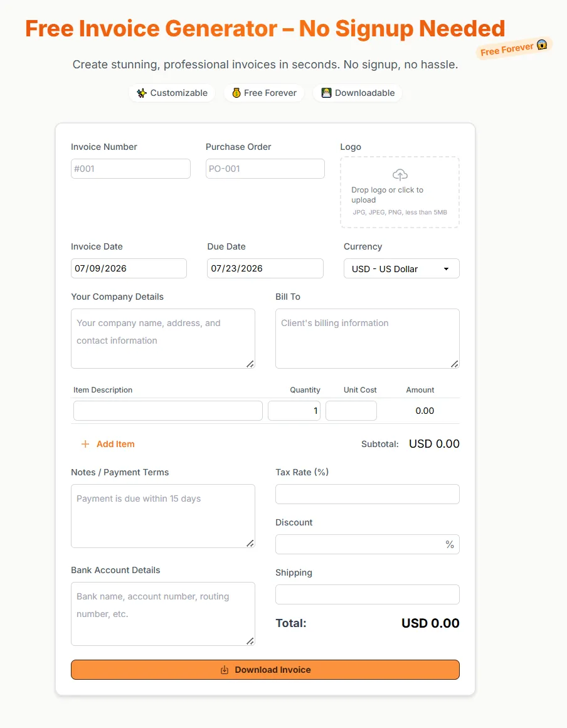Viewport: 567px width, 728px height.
Task: Click the resize handle of Notes textarea
Action: pyautogui.click(x=250, y=543)
